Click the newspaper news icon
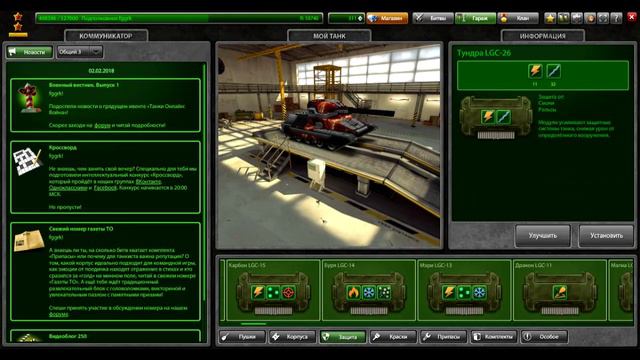 pos(29,241)
